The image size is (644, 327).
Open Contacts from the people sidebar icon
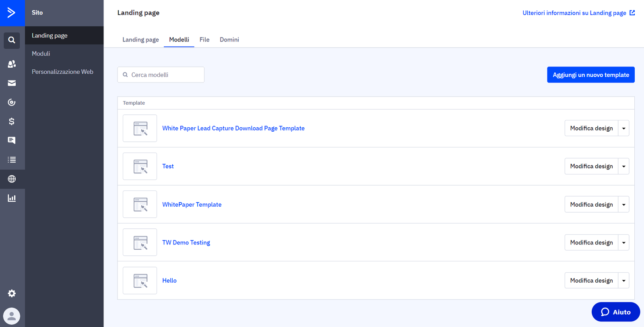click(x=12, y=64)
